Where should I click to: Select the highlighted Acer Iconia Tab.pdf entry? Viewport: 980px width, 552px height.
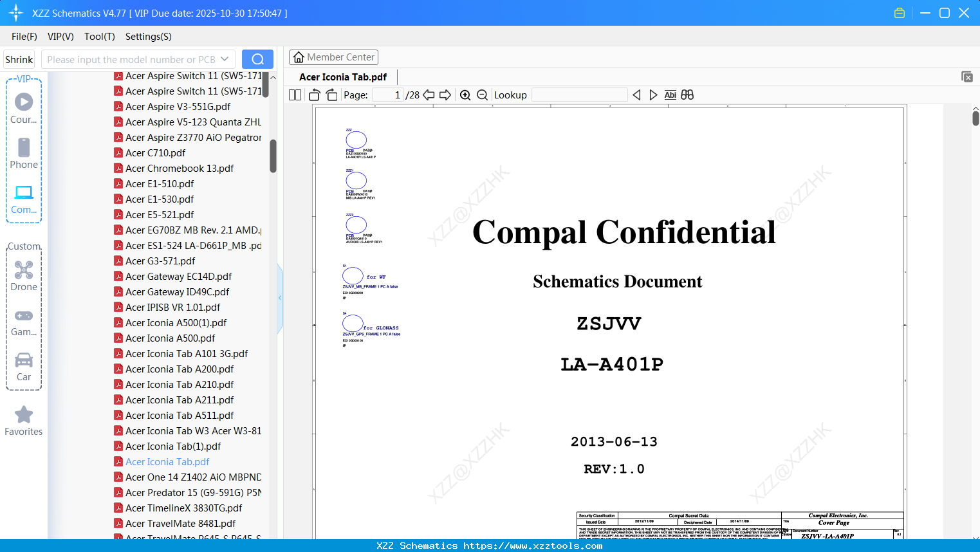pyautogui.click(x=167, y=462)
